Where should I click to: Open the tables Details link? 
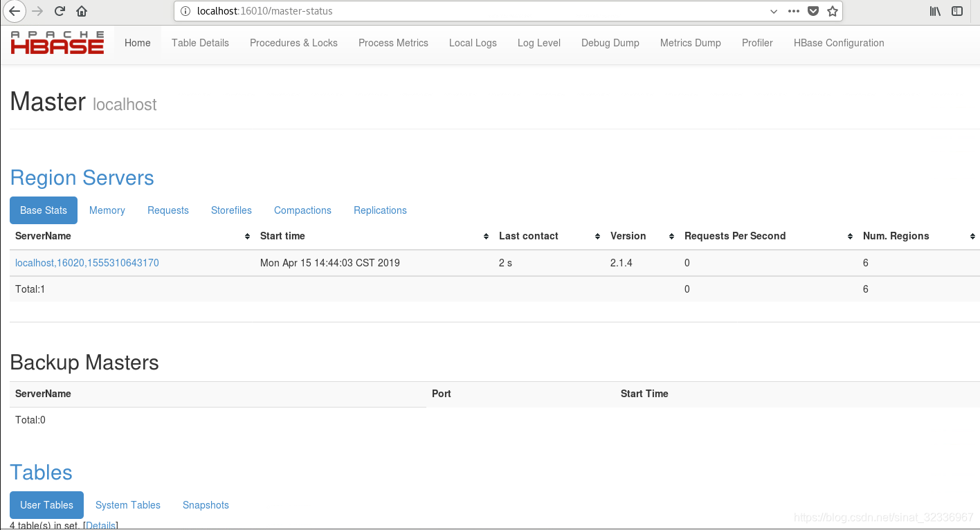click(x=100, y=525)
